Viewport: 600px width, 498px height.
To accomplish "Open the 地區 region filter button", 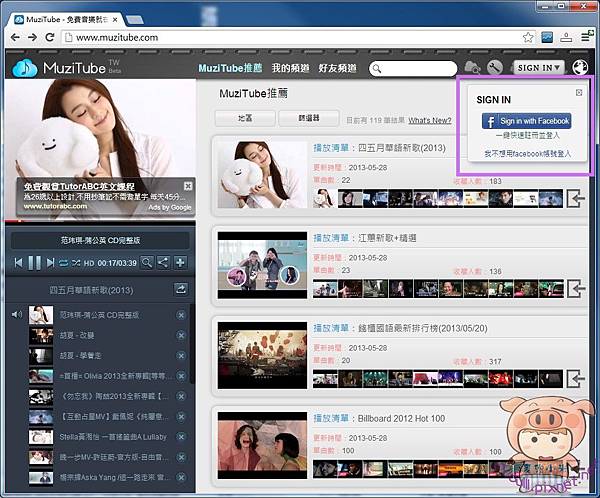I will tap(245, 118).
